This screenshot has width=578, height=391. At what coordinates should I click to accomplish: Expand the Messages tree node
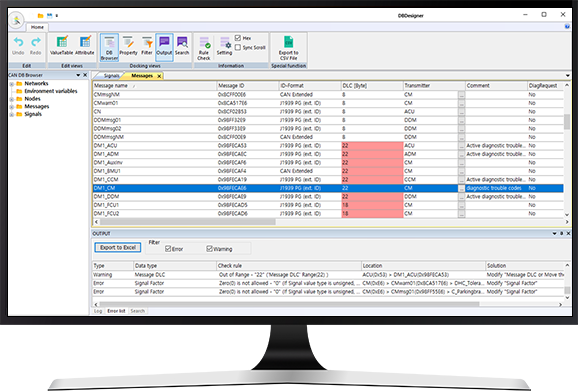point(11,107)
